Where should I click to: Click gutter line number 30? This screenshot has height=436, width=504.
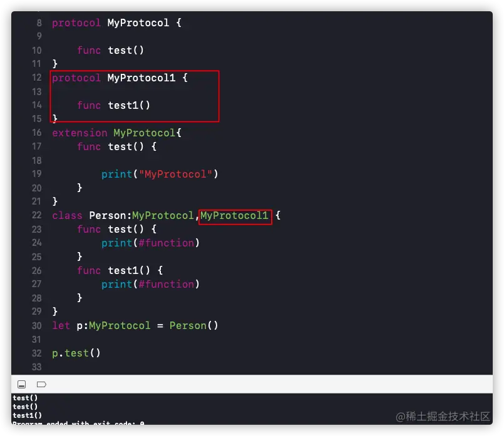[x=37, y=325]
